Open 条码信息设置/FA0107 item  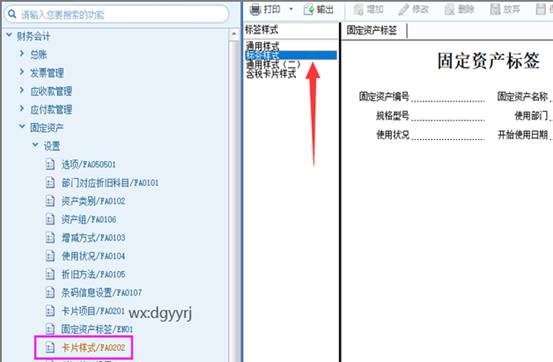(102, 293)
